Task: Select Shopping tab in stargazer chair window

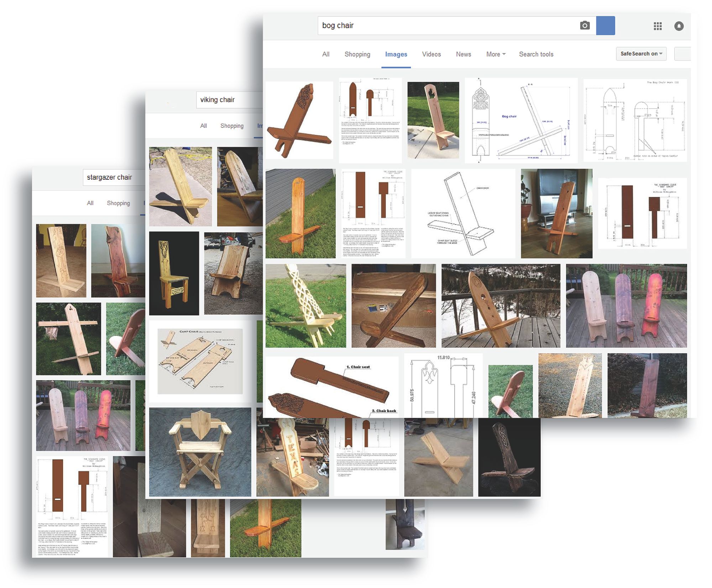Action: click(x=118, y=203)
